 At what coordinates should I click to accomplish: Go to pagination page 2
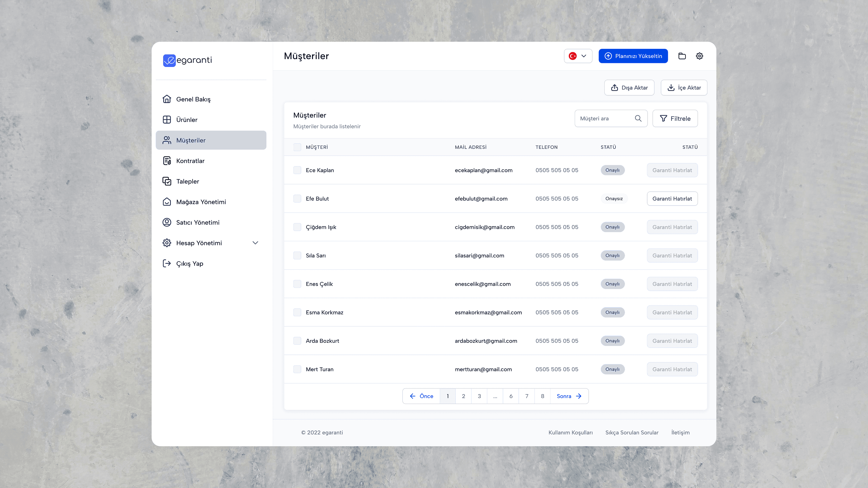(x=463, y=396)
